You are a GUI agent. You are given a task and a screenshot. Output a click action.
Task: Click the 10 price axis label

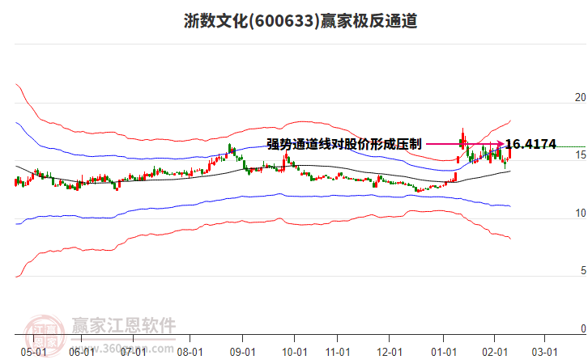581,213
